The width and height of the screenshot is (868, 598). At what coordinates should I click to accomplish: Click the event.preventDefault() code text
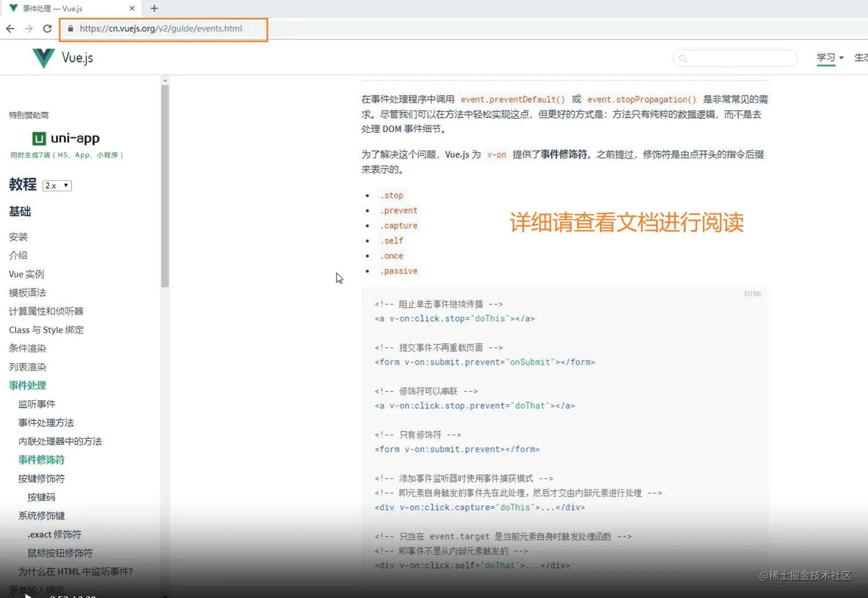click(x=513, y=99)
